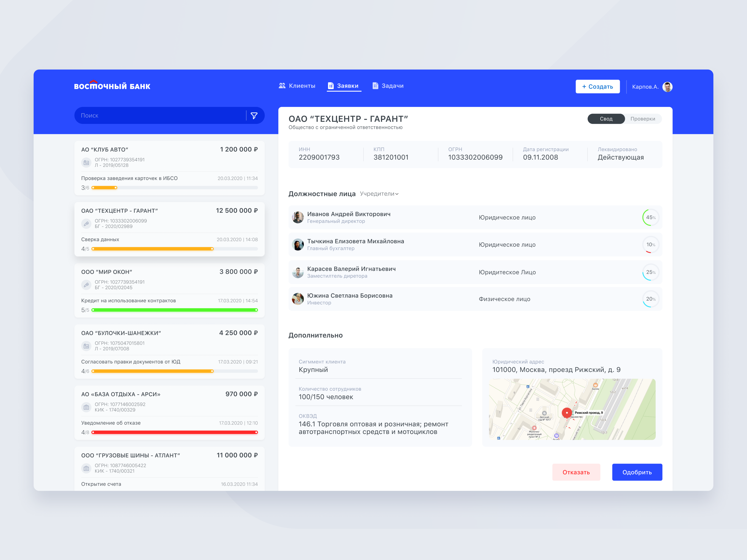Click the Физическое лицо label
Viewport: 747px width, 560px height.
click(505, 299)
